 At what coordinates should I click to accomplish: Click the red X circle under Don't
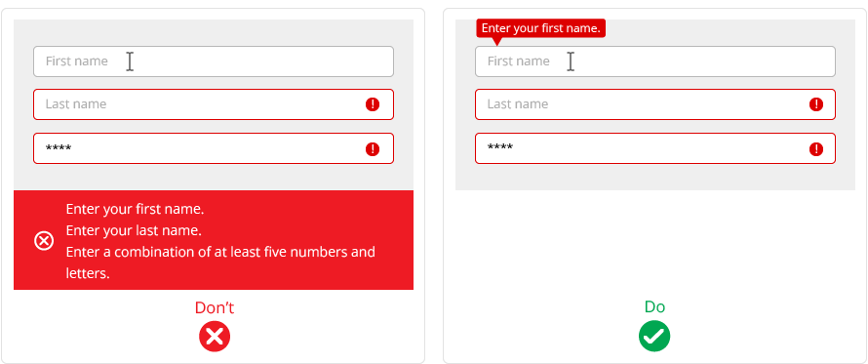click(x=215, y=337)
